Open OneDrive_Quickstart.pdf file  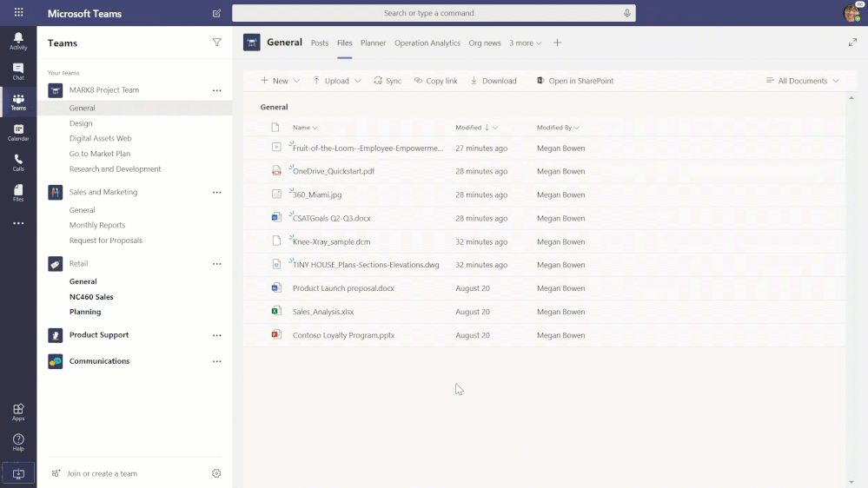(x=334, y=172)
